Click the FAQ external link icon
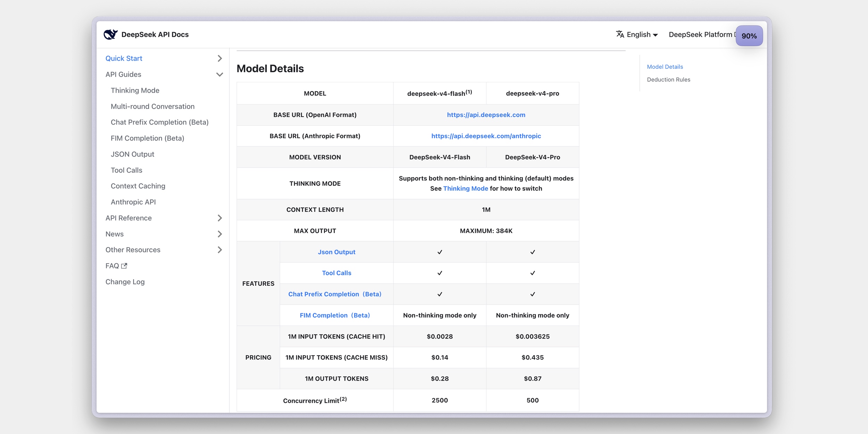Image resolution: width=868 pixels, height=434 pixels. point(124,266)
